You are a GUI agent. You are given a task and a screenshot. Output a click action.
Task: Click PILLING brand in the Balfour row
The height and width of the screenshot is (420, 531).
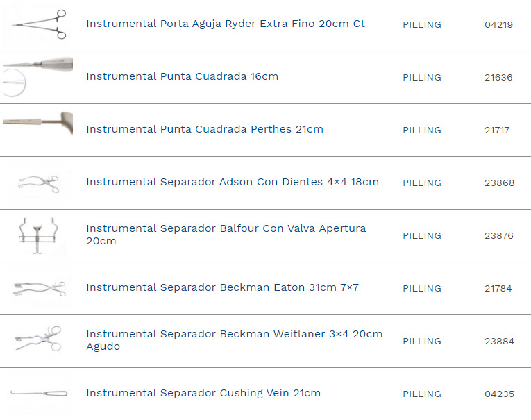(x=421, y=236)
